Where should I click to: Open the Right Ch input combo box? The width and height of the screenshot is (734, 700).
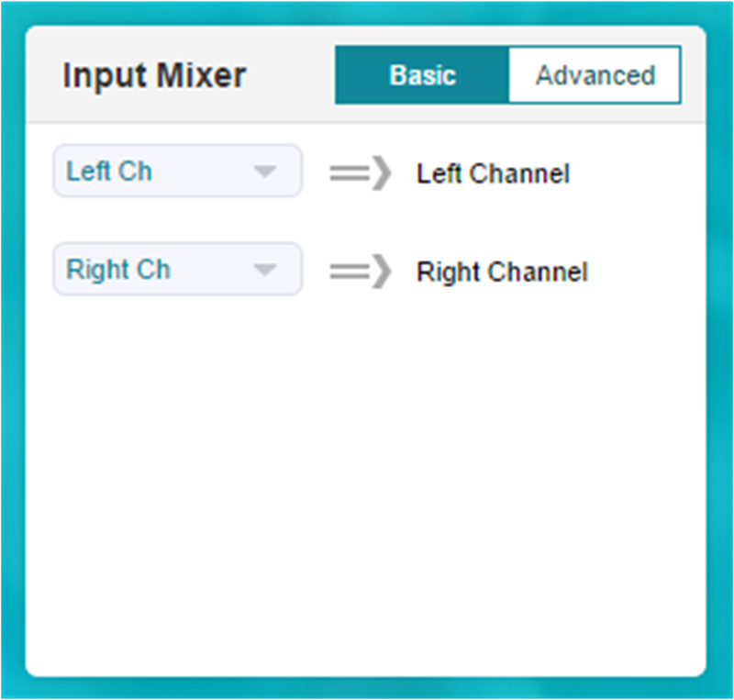[177, 269]
